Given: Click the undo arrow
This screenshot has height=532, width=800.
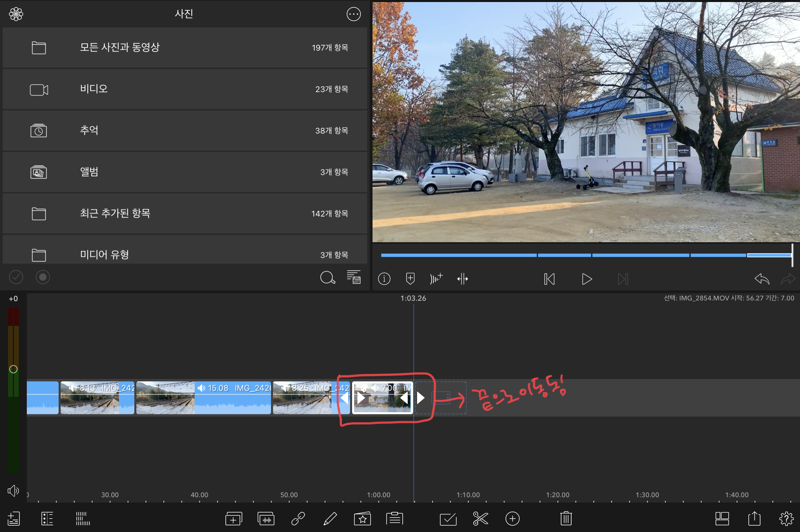Looking at the screenshot, I should pos(762,279).
